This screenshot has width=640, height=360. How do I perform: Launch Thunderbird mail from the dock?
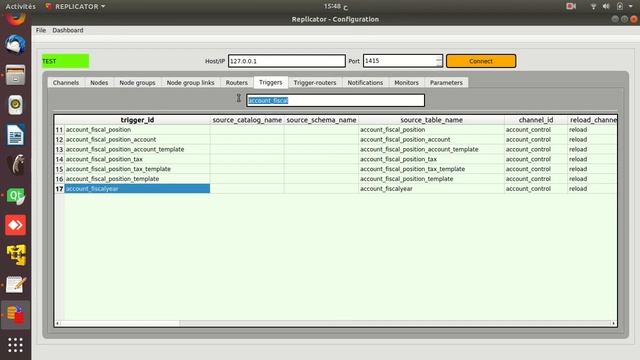(16, 44)
